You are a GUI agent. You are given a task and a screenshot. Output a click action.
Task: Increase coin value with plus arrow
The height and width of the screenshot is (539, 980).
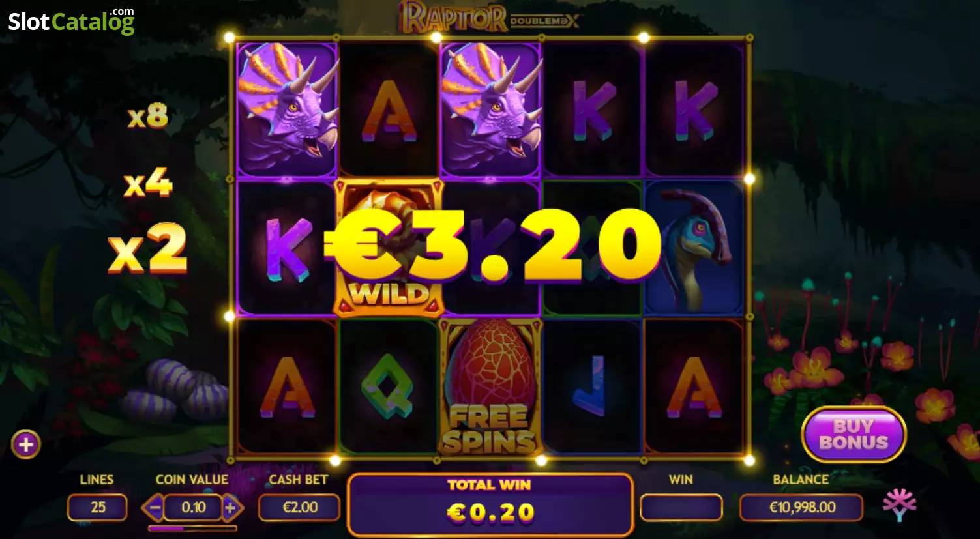click(231, 507)
